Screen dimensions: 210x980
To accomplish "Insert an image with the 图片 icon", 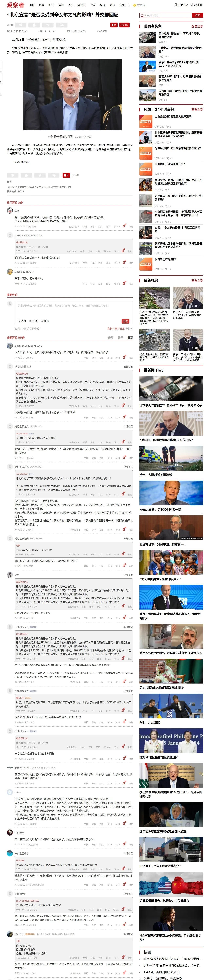I will pyautogui.click(x=45, y=321).
